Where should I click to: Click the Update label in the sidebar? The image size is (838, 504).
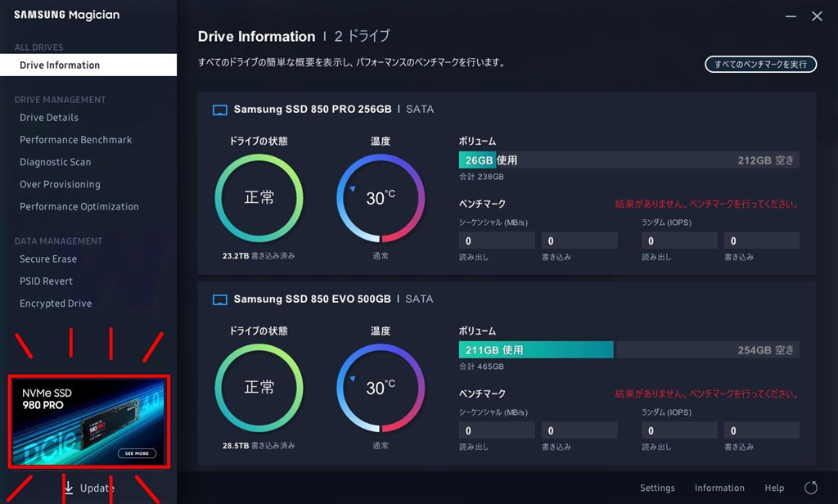click(x=97, y=488)
